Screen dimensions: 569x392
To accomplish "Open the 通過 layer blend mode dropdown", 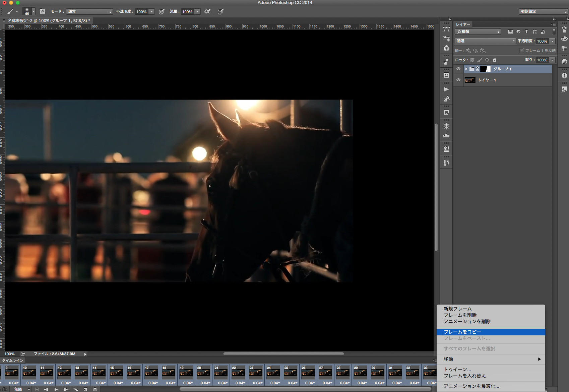I will tap(485, 41).
